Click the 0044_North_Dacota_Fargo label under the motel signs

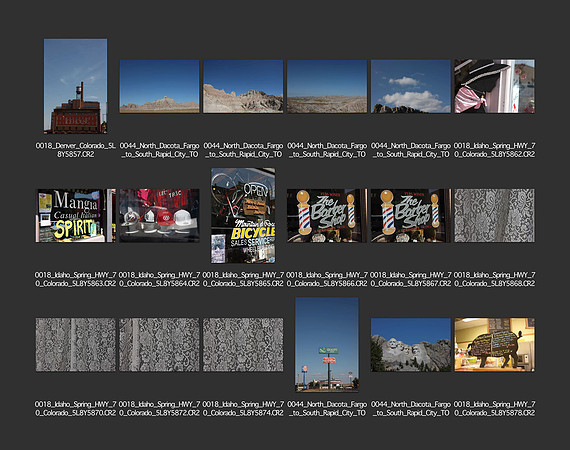click(x=327, y=409)
